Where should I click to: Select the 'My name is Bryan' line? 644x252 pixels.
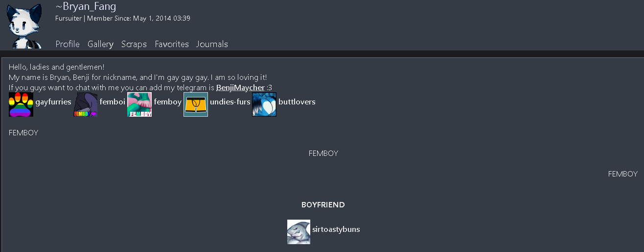(x=138, y=77)
